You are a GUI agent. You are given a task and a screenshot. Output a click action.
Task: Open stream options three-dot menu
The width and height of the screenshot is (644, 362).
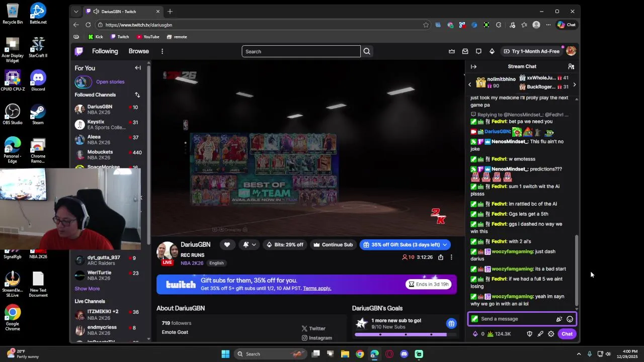click(451, 257)
